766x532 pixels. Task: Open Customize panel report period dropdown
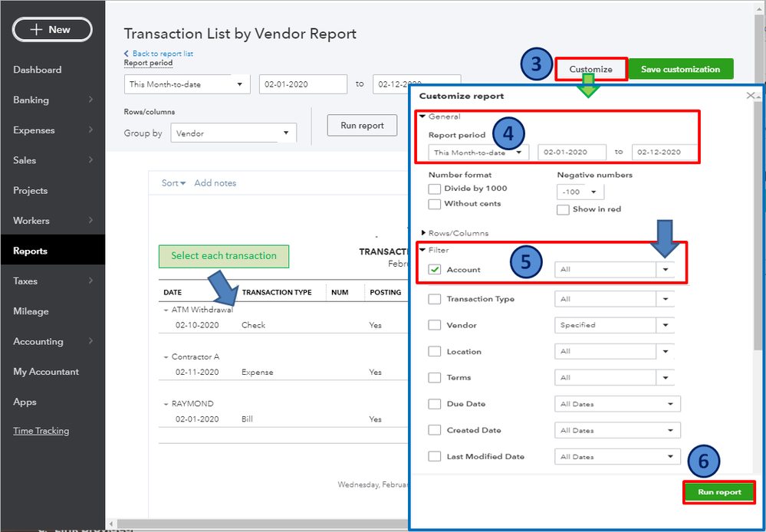478,153
